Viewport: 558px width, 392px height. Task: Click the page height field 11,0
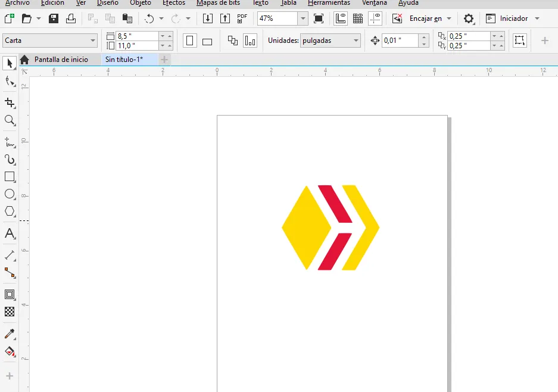click(x=138, y=45)
